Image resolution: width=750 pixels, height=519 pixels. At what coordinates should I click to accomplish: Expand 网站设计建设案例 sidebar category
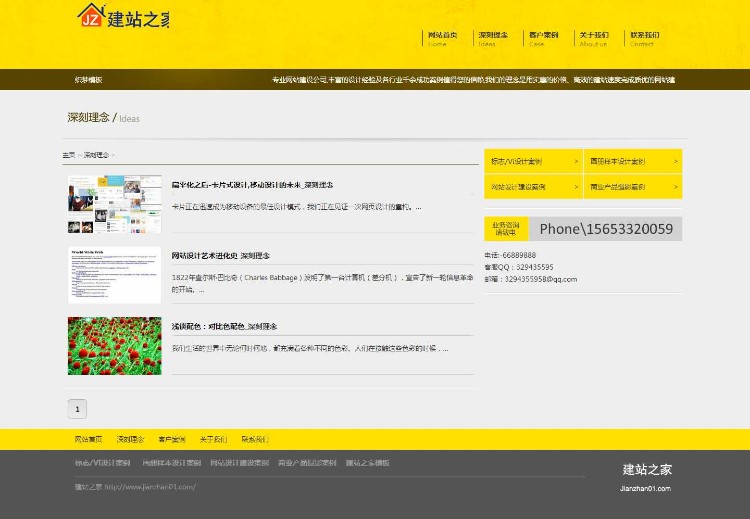pyautogui.click(x=532, y=187)
